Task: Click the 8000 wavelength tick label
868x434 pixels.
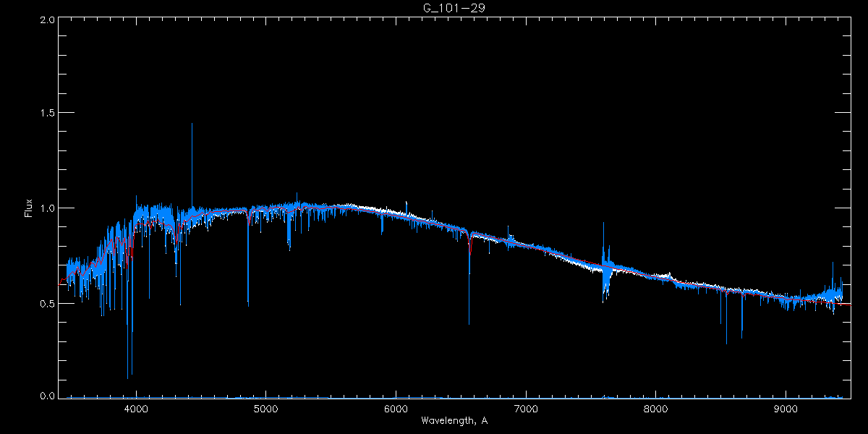Action: coord(656,407)
